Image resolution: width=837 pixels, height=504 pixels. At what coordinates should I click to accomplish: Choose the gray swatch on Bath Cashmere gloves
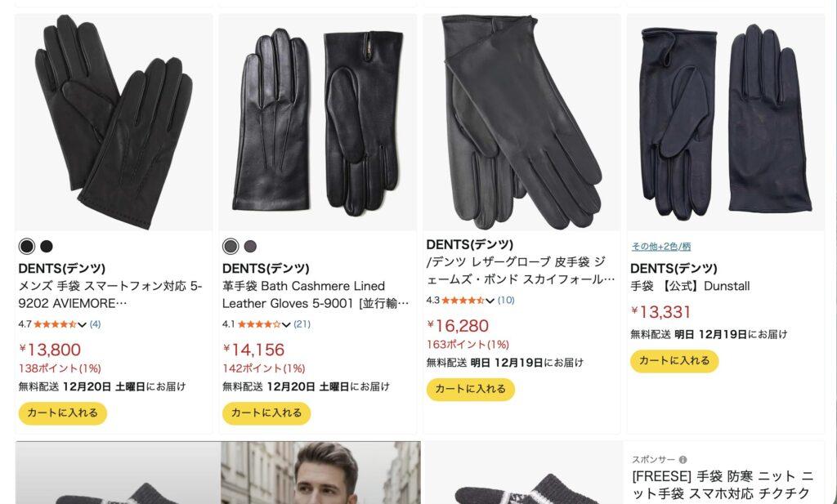coord(231,246)
